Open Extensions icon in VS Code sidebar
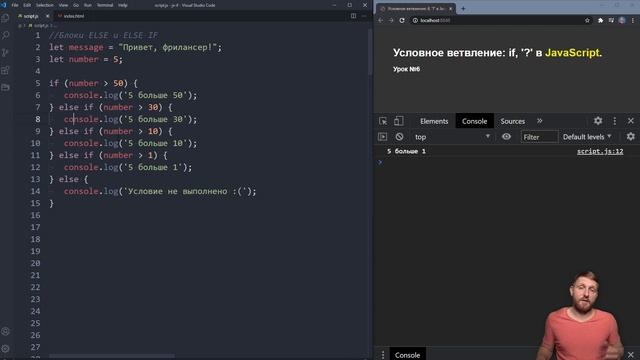Screen dimensions: 640x360 tap(5, 70)
